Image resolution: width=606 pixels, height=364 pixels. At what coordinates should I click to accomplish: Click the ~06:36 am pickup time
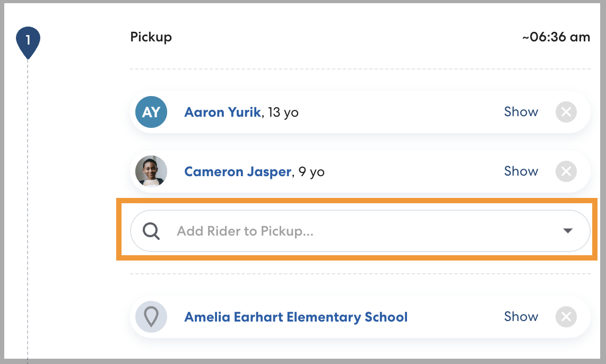556,37
